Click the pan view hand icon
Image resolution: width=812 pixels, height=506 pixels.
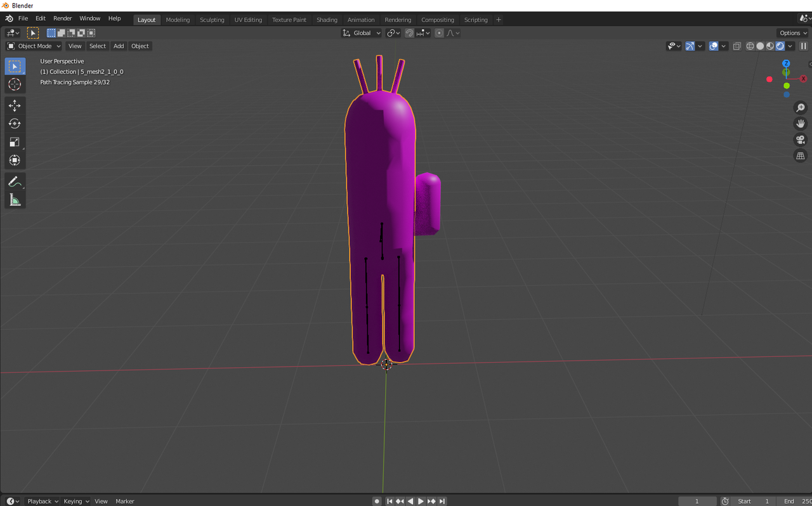pos(801,124)
